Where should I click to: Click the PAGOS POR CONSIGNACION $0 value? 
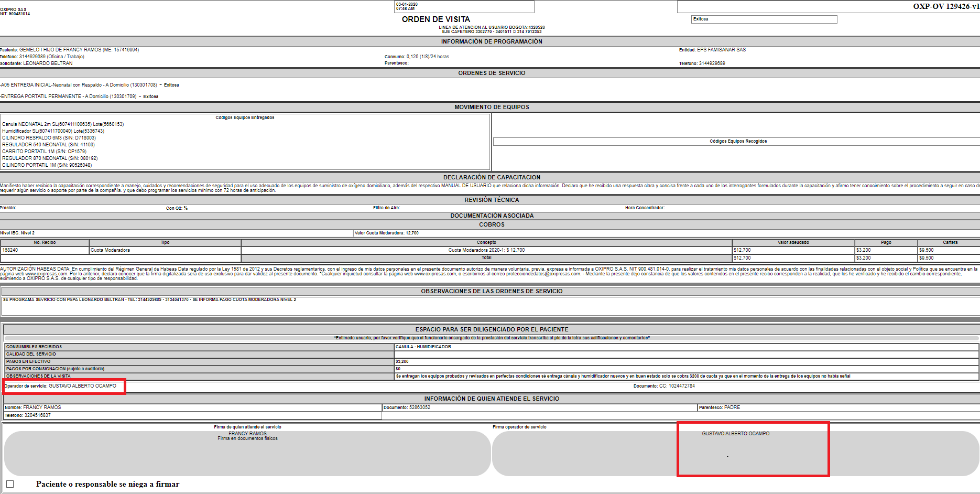tap(686, 369)
